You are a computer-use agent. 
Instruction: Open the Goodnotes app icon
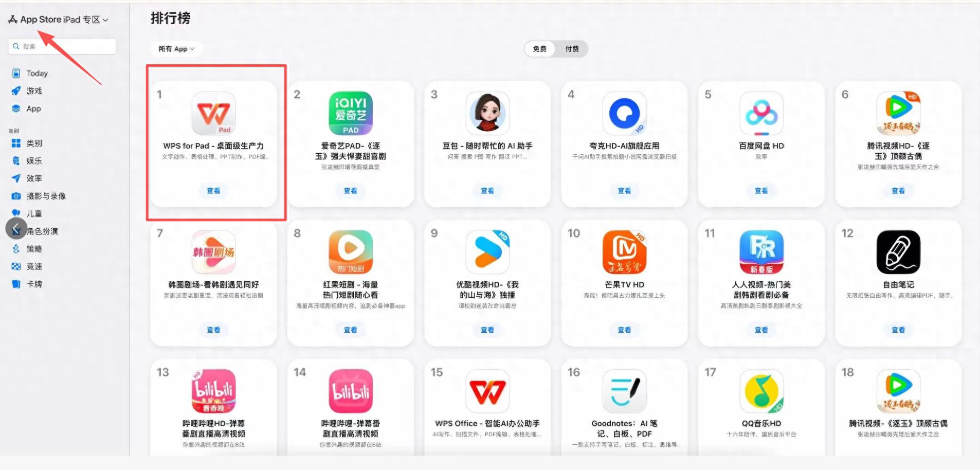(624, 391)
